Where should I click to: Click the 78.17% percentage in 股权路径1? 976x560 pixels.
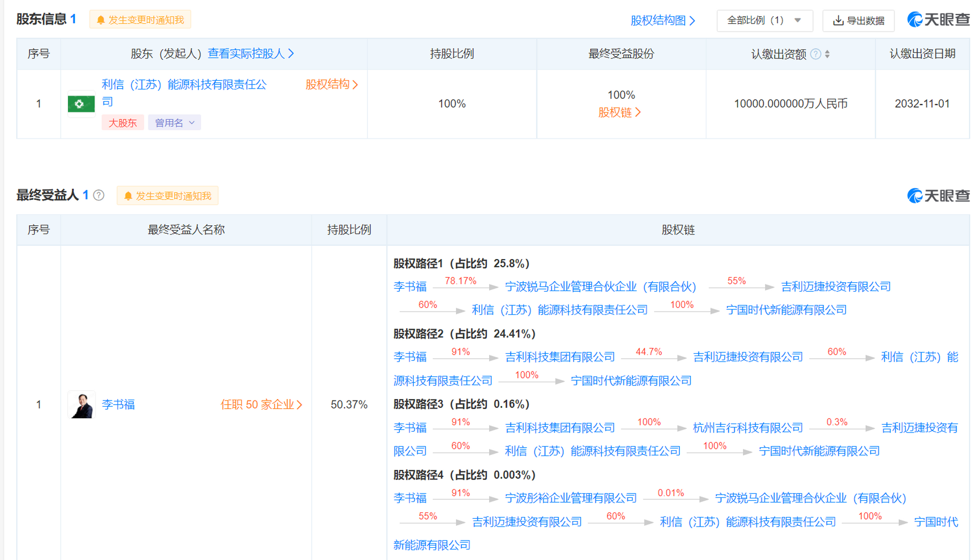click(461, 281)
